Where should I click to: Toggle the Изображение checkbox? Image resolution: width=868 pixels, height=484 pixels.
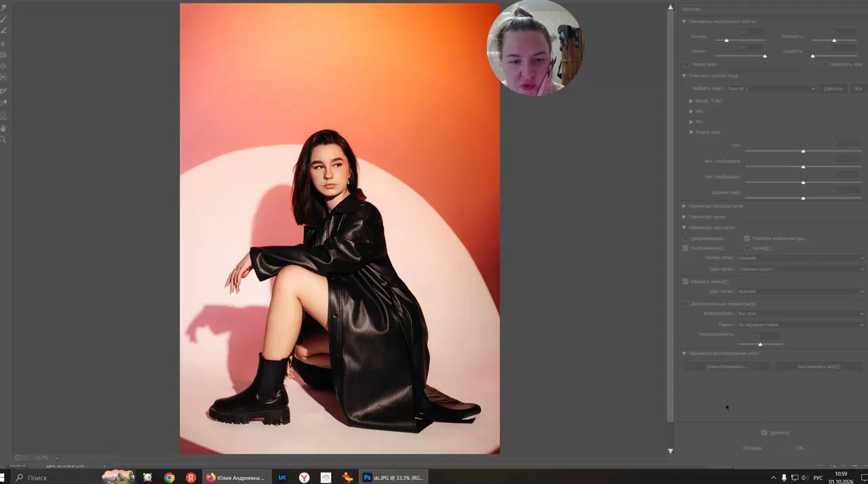point(685,248)
